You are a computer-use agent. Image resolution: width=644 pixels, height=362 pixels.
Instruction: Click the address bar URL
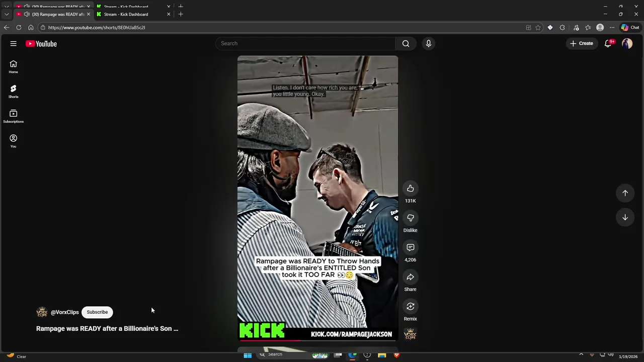point(97,28)
